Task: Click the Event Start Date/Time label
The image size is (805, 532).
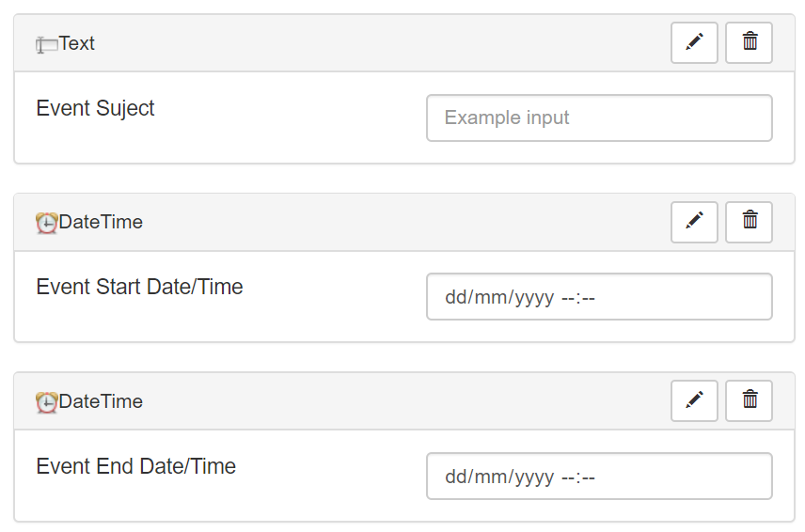Action: pyautogui.click(x=139, y=287)
